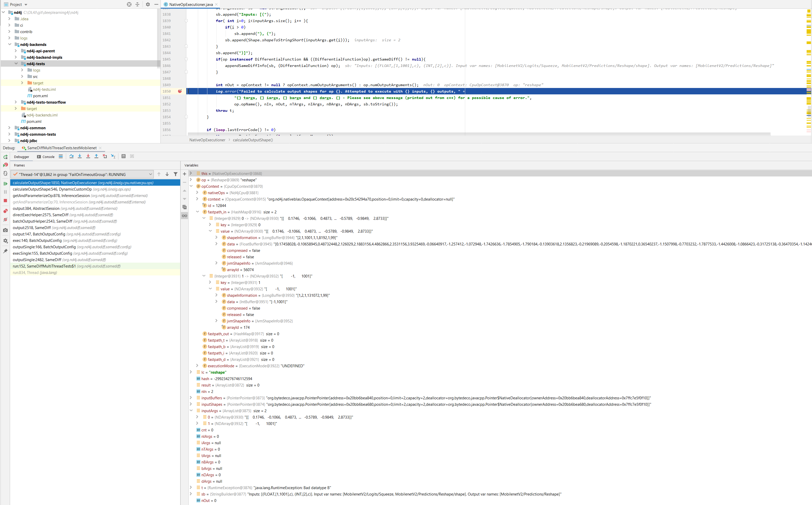
Task: Toggle Mute Breakpoints in debug sidebar
Action: click(5, 220)
